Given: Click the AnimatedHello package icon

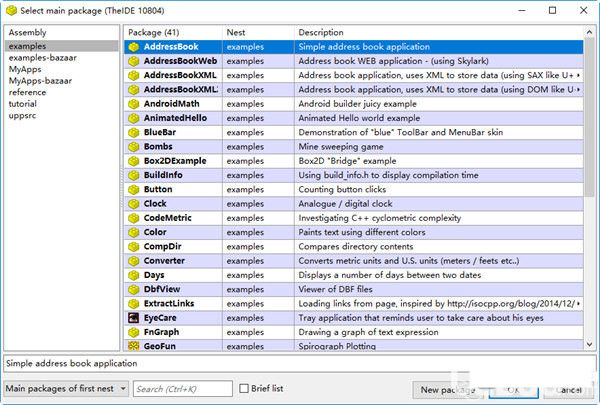Looking at the screenshot, I should tap(134, 118).
